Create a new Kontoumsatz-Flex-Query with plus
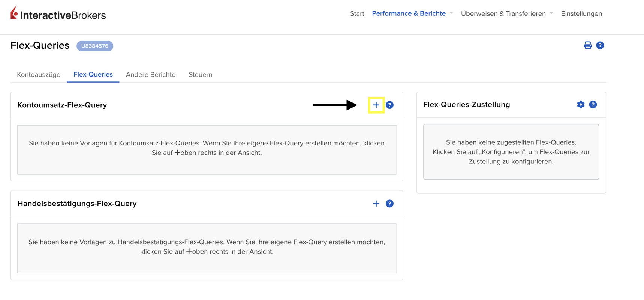Image resolution: width=644 pixels, height=300 pixels. click(376, 105)
